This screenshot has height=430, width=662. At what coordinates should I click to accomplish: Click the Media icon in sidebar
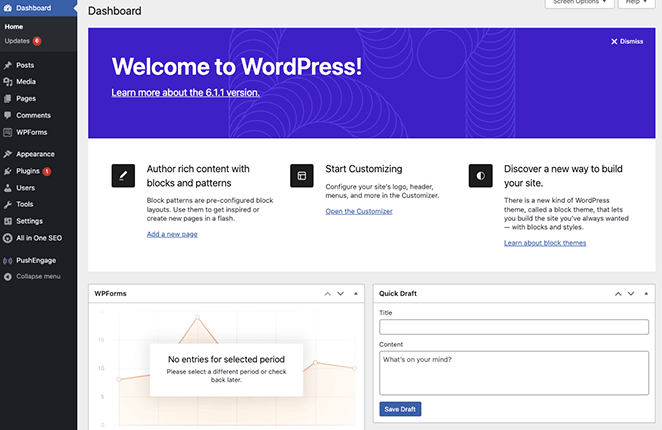pyautogui.click(x=8, y=82)
